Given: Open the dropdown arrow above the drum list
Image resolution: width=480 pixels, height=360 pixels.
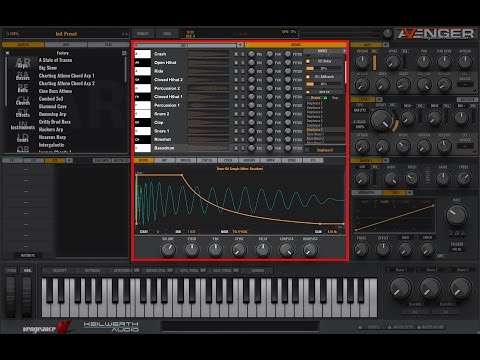Looking at the screenshot, I should [240, 45].
